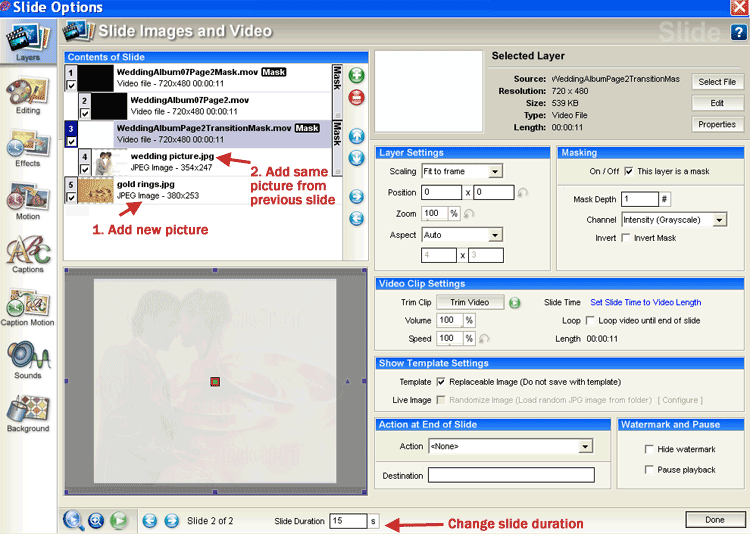Screen dimensions: 750x536
Task: Click the Position Y field
Action: pos(494,192)
